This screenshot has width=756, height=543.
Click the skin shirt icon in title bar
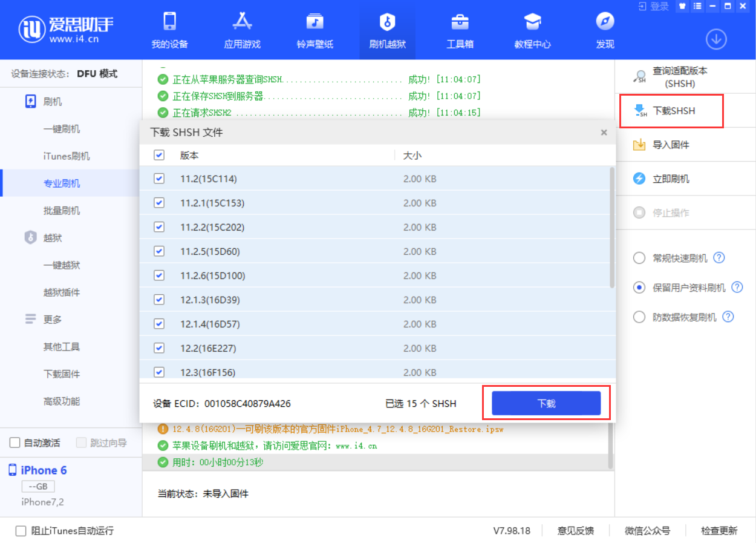point(682,6)
